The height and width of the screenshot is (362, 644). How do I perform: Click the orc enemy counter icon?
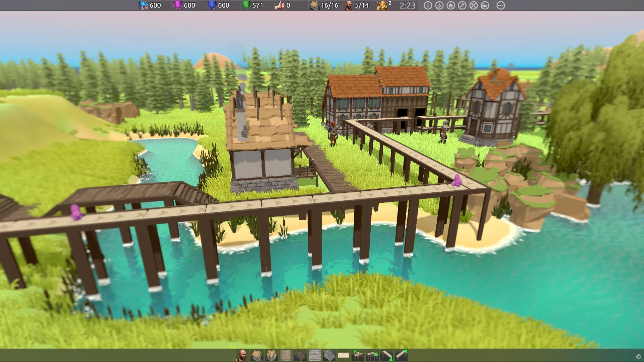[x=382, y=5]
